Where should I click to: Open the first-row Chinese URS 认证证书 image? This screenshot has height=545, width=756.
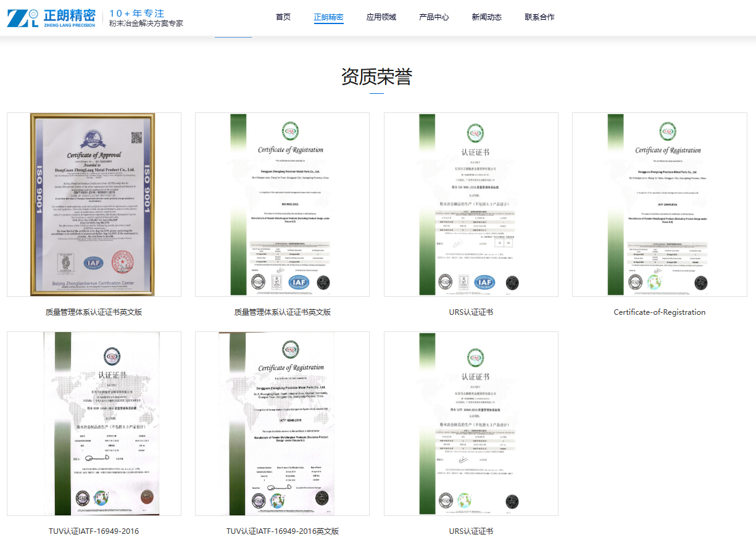point(471,204)
